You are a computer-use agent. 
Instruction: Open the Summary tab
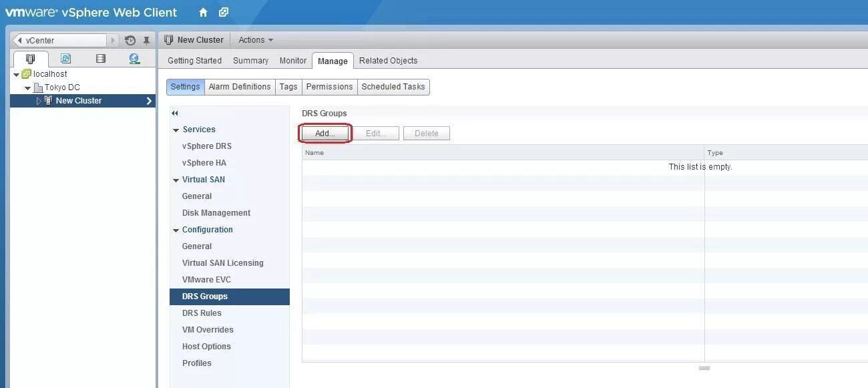(x=250, y=60)
